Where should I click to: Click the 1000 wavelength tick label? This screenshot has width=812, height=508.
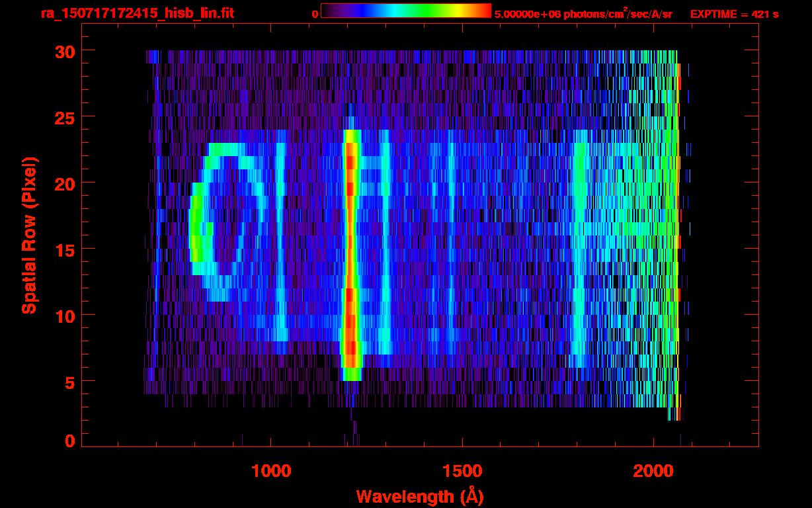[271, 471]
